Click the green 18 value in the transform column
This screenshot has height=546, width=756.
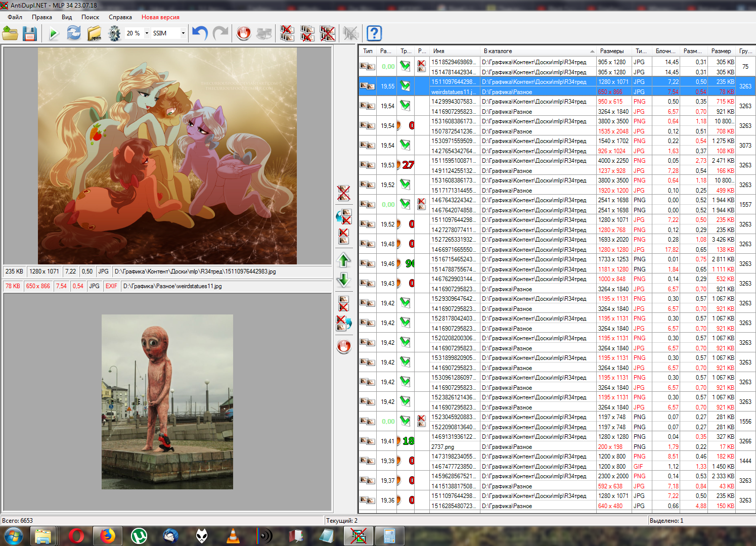pyautogui.click(x=408, y=441)
